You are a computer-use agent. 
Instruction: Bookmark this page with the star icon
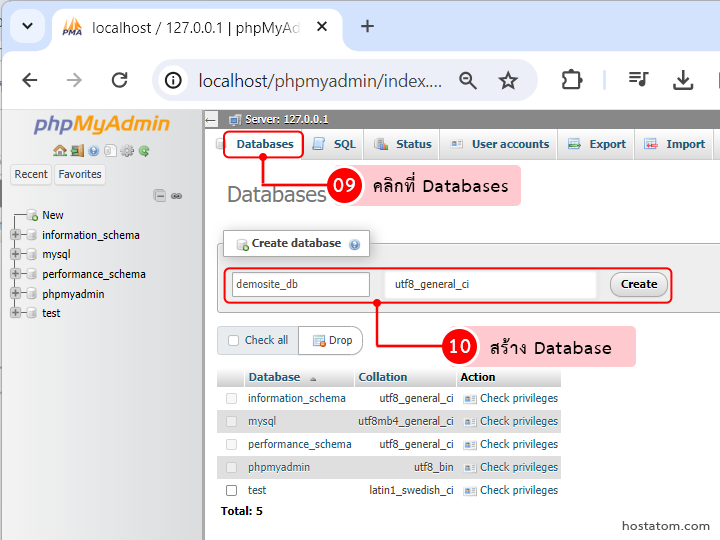(508, 81)
